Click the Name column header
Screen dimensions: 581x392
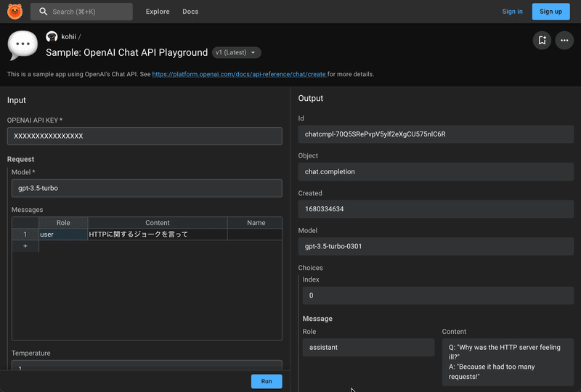tap(255, 223)
